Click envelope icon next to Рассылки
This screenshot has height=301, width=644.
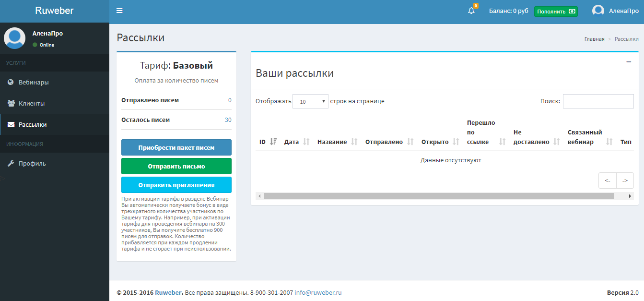tap(11, 124)
